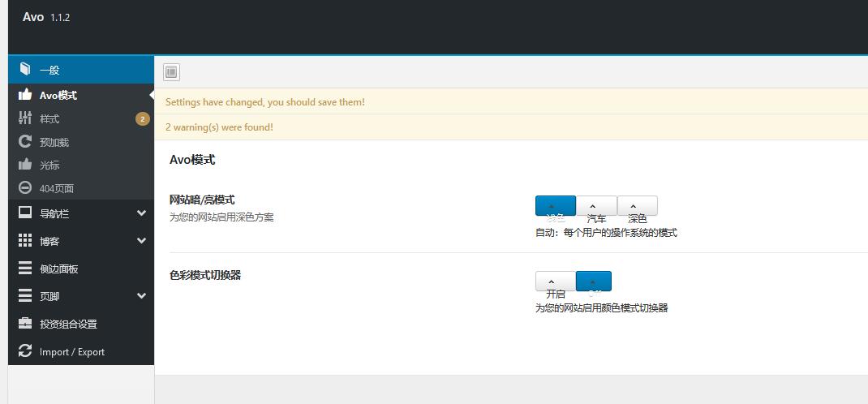The image size is (868, 404).
Task: Click the sync icon beside Import / Export
Action: 25,351
